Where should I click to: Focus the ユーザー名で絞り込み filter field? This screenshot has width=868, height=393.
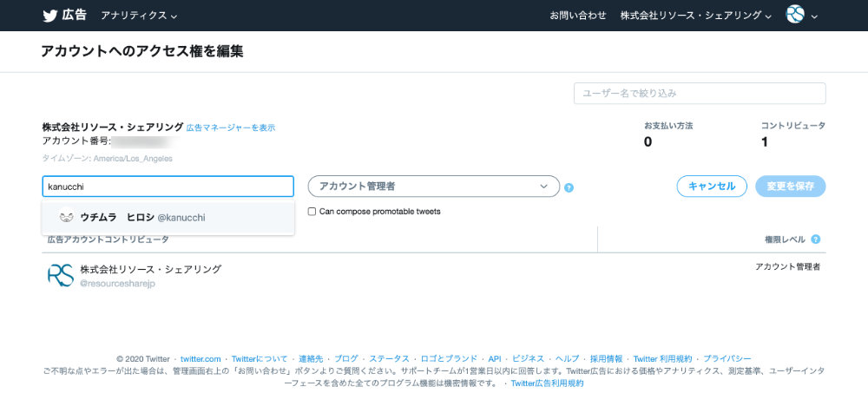tap(700, 94)
